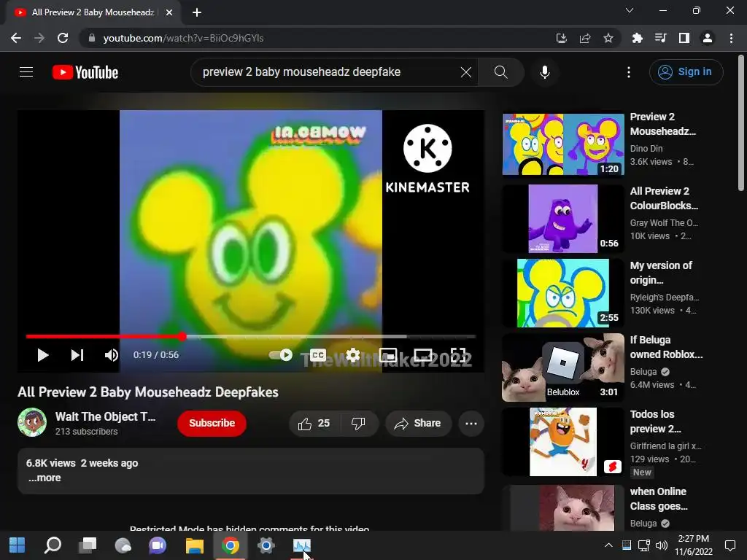
Task: Open more actions ellipsis menu
Action: click(471, 424)
